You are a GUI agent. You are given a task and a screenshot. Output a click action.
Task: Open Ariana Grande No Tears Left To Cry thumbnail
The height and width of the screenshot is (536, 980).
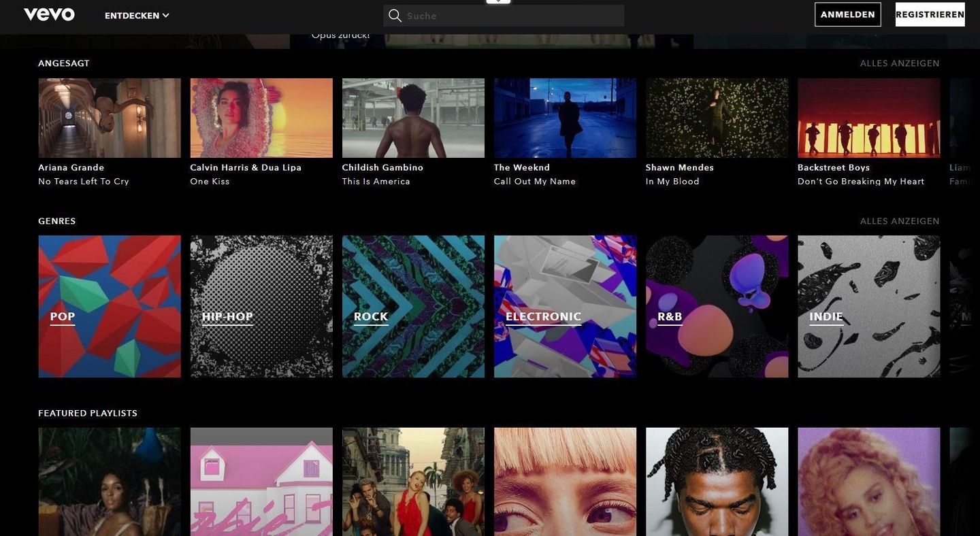click(x=110, y=118)
